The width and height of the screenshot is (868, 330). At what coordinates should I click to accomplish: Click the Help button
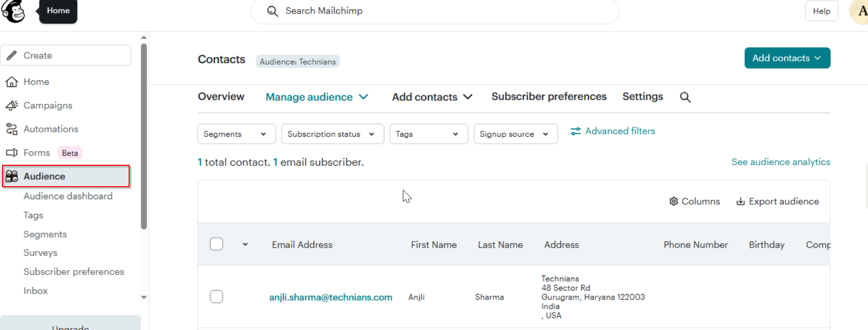point(822,11)
